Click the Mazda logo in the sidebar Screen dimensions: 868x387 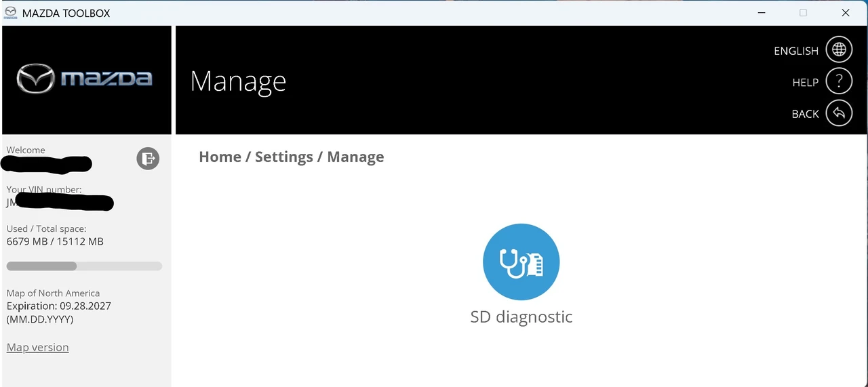[x=85, y=79]
